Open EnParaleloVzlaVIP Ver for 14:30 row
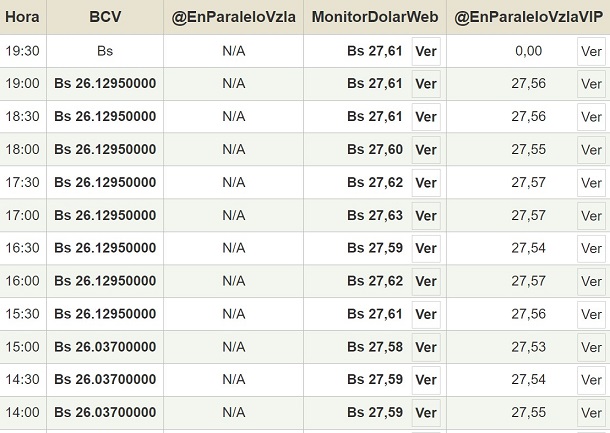This screenshot has height=433, width=610. click(591, 381)
